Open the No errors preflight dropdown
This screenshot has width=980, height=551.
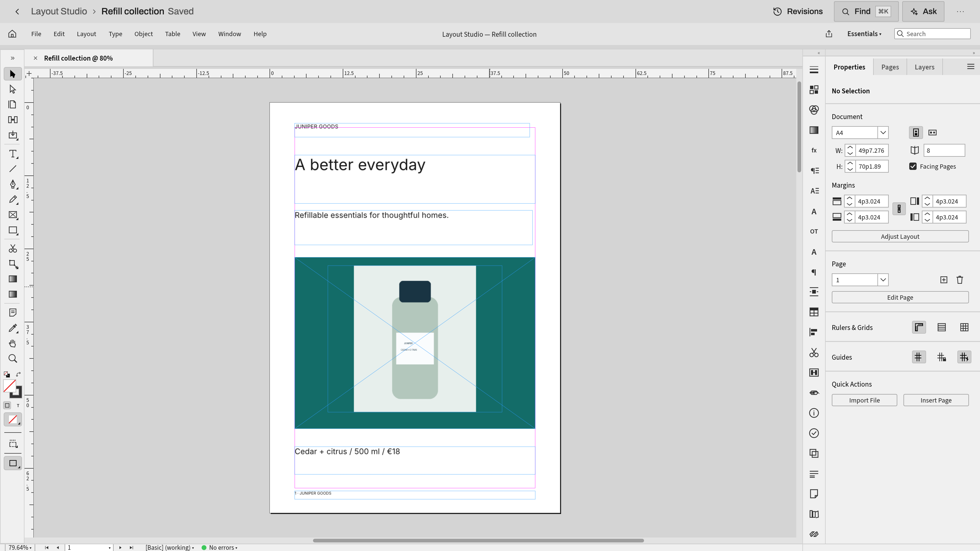pyautogui.click(x=220, y=547)
